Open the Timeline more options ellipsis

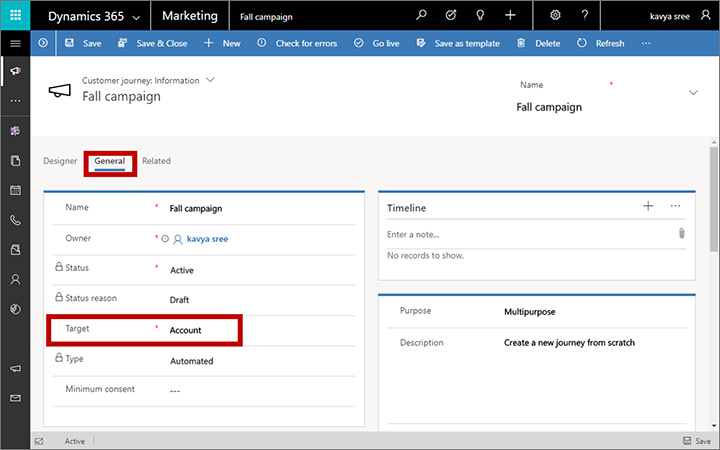(x=675, y=206)
